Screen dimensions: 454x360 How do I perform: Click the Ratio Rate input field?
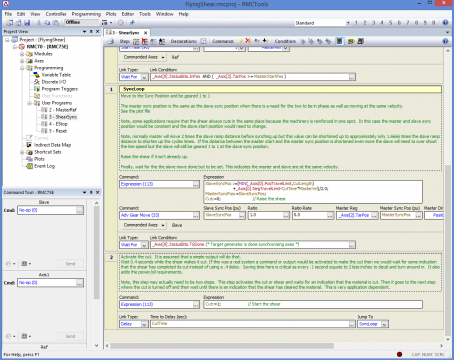point(313,215)
